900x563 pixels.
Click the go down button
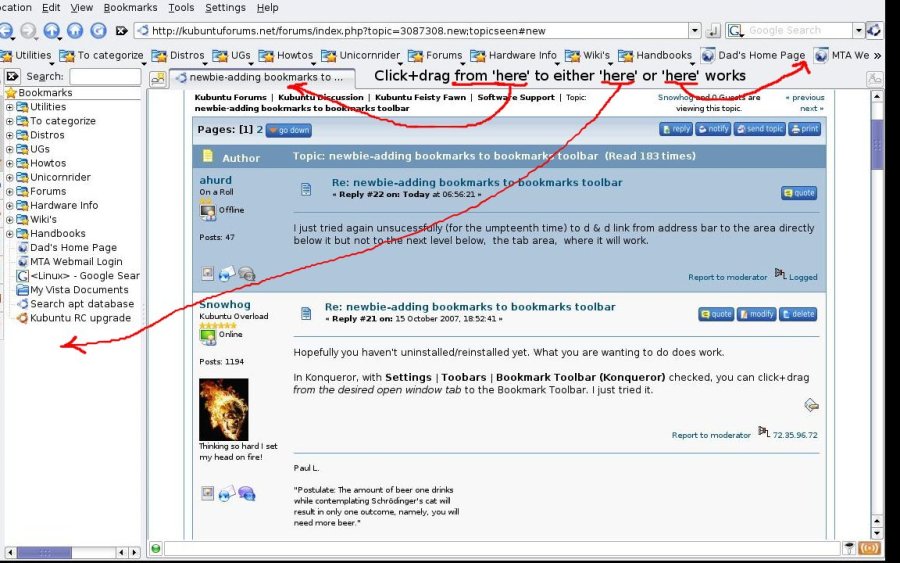coord(289,130)
